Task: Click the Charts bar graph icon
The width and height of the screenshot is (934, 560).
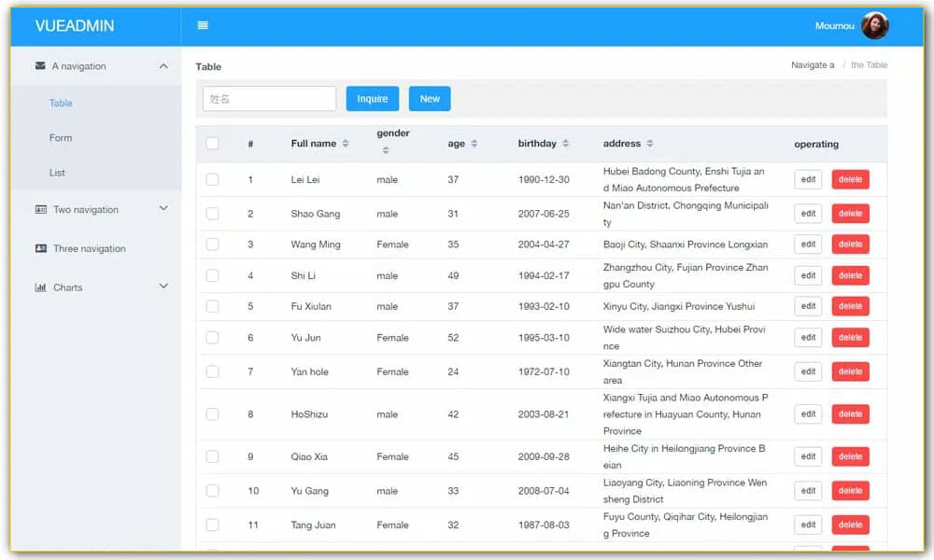Action: tap(40, 287)
